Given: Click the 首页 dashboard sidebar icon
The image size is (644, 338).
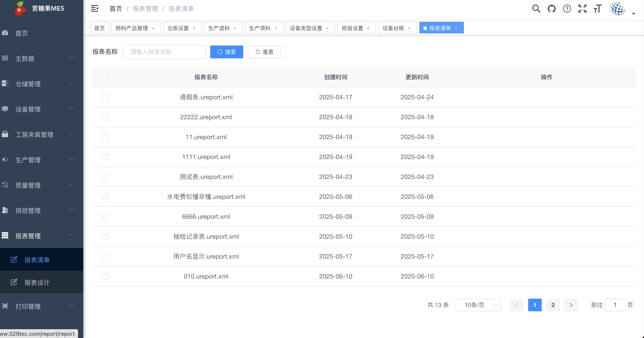Looking at the screenshot, I should [x=5, y=33].
